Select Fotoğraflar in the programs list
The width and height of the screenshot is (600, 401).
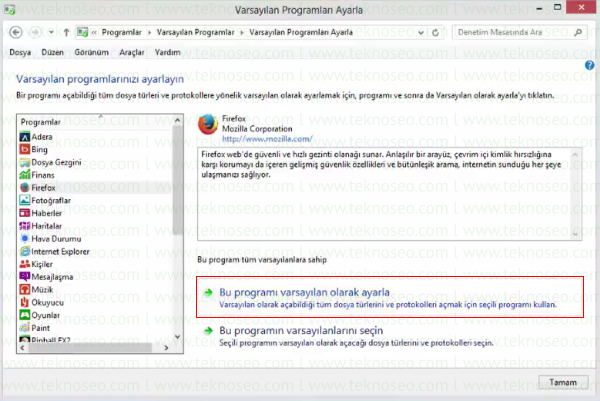point(95,200)
